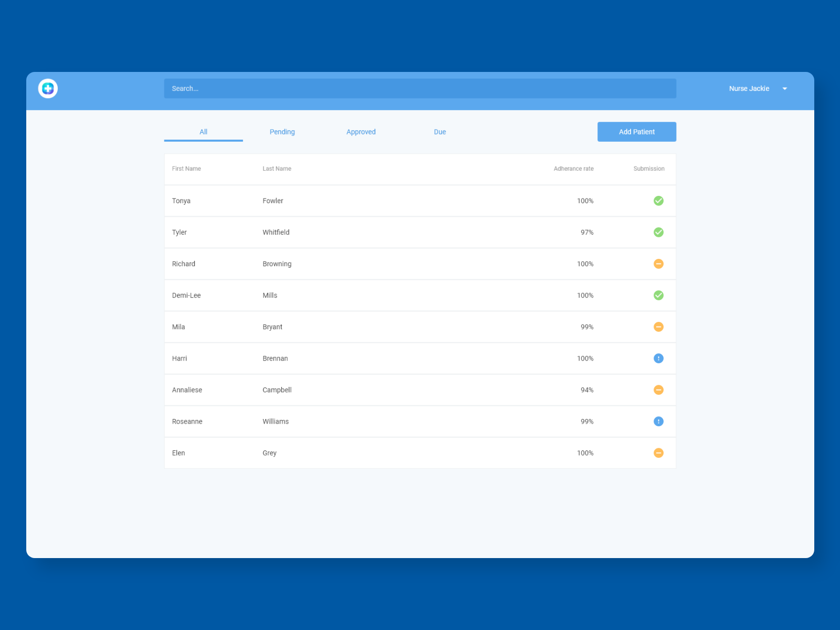Click Annaliese Campbell's pending status icon
The width and height of the screenshot is (840, 630).
pos(658,390)
